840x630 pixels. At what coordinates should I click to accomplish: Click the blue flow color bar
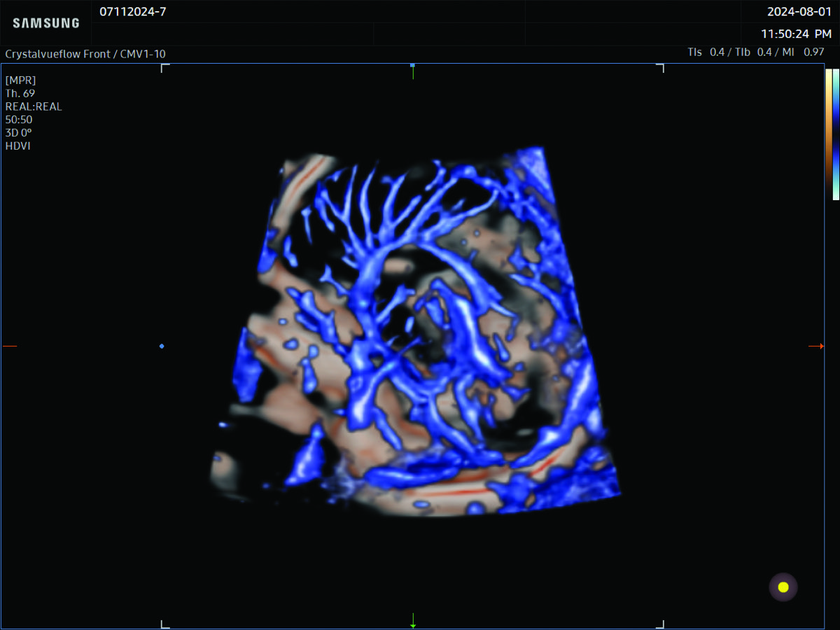[x=835, y=134]
